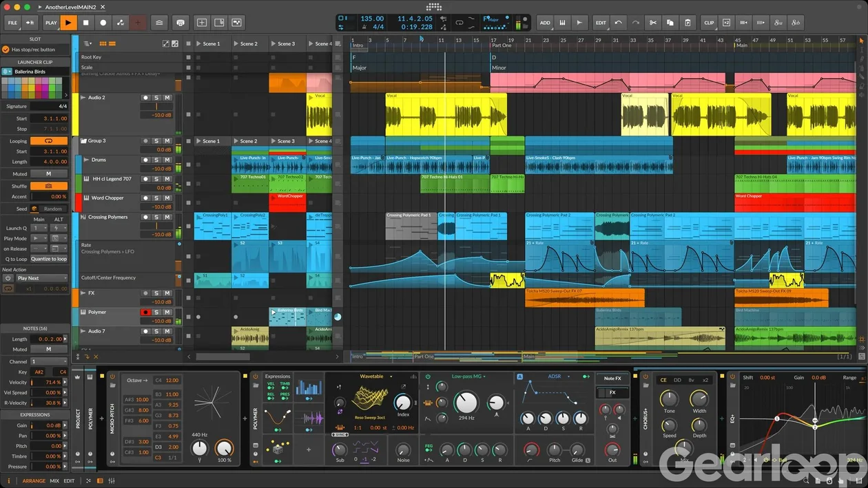Click the Redo arrow icon
The width and height of the screenshot is (868, 488).
pos(634,23)
